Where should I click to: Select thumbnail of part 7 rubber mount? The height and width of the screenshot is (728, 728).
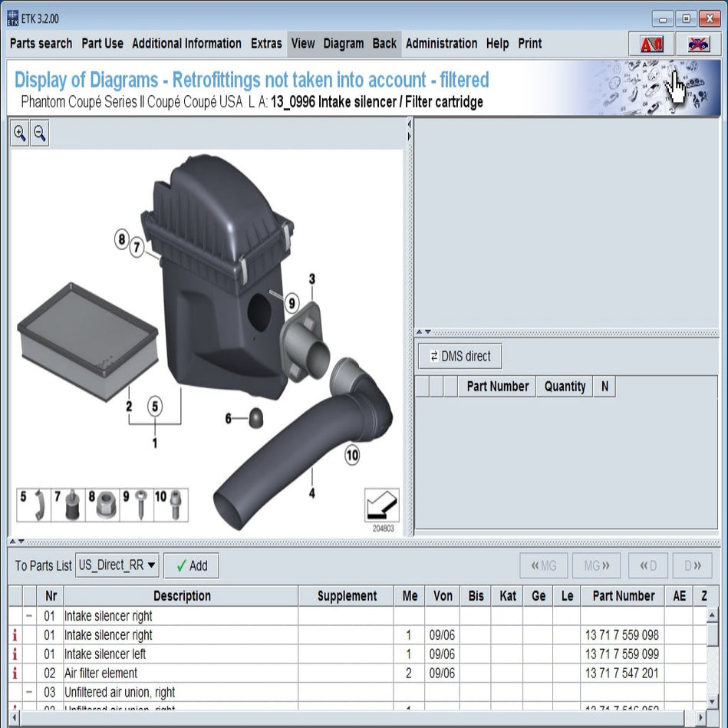coord(68,505)
